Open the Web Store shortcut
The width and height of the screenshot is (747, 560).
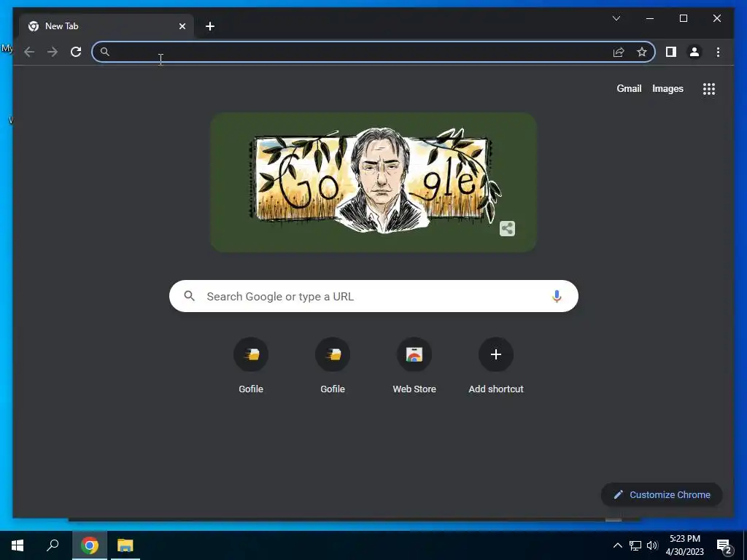[x=414, y=366]
